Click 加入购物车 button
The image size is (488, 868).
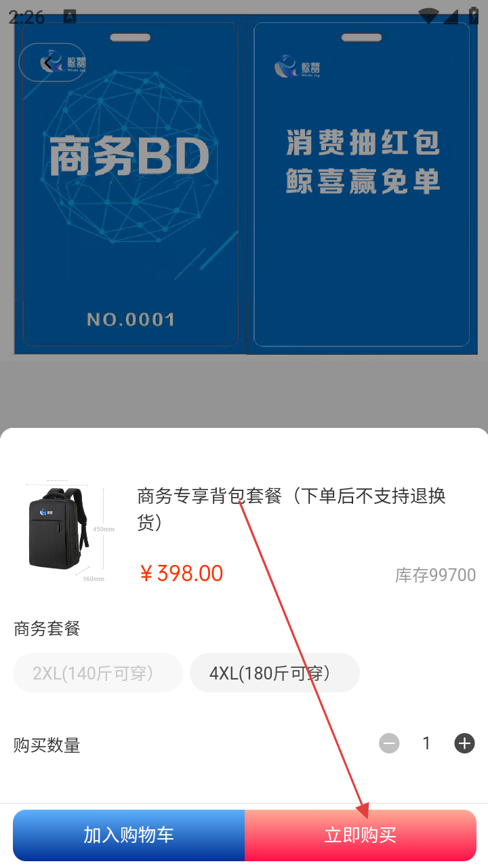click(x=129, y=835)
